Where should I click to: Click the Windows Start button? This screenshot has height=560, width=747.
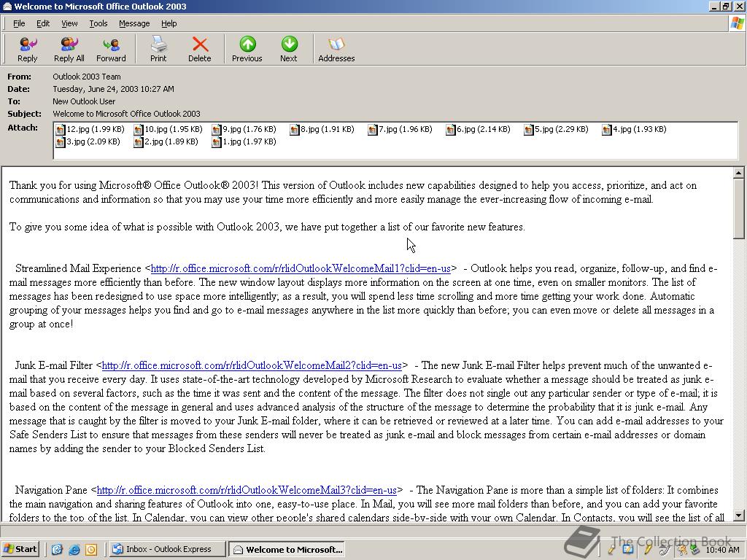pos(20,549)
